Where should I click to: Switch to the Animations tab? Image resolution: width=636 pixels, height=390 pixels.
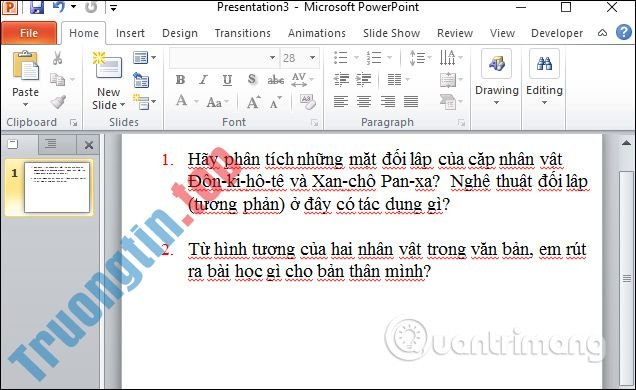pyautogui.click(x=317, y=33)
